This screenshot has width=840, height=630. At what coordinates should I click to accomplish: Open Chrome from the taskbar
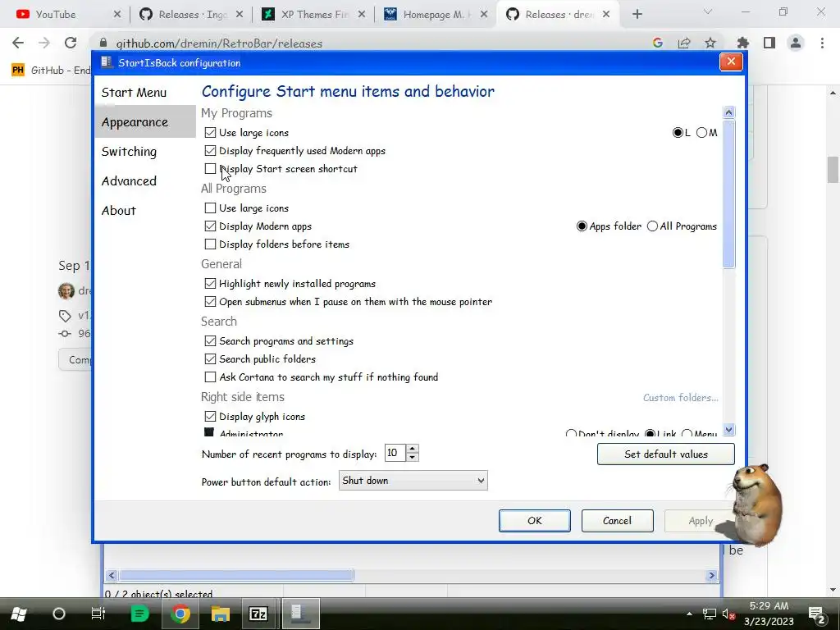pyautogui.click(x=180, y=614)
